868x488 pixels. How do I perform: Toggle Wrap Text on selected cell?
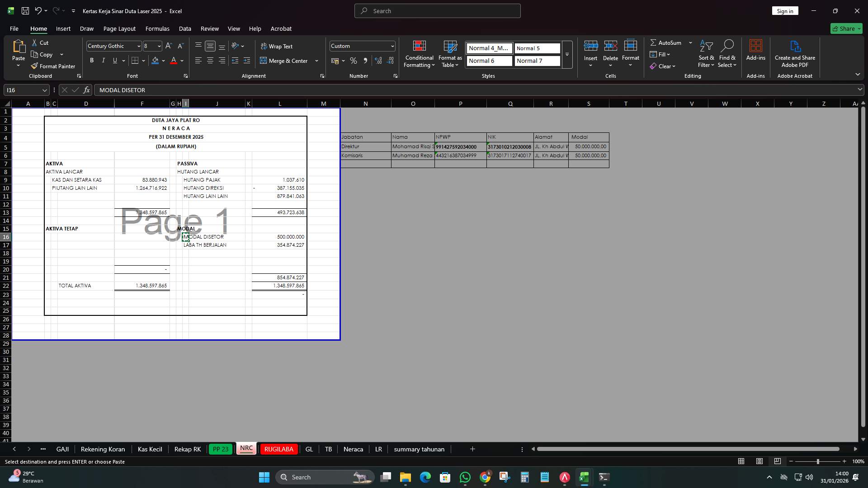pyautogui.click(x=277, y=46)
